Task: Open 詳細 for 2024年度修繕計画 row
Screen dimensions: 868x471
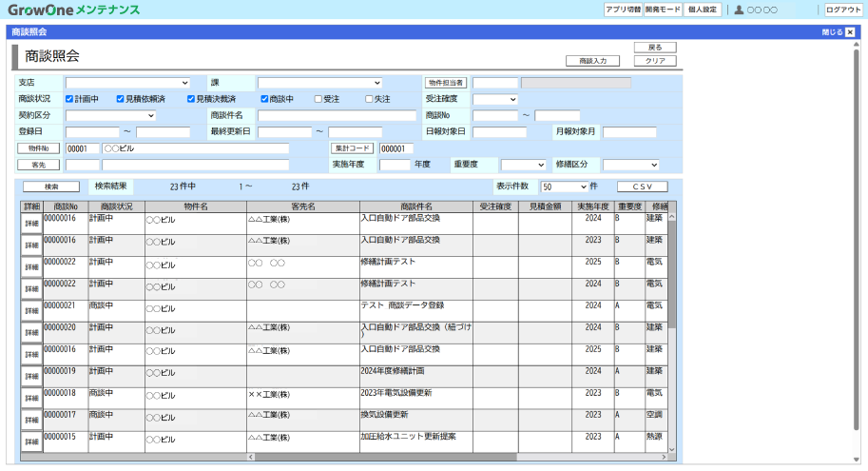Action: (x=32, y=376)
